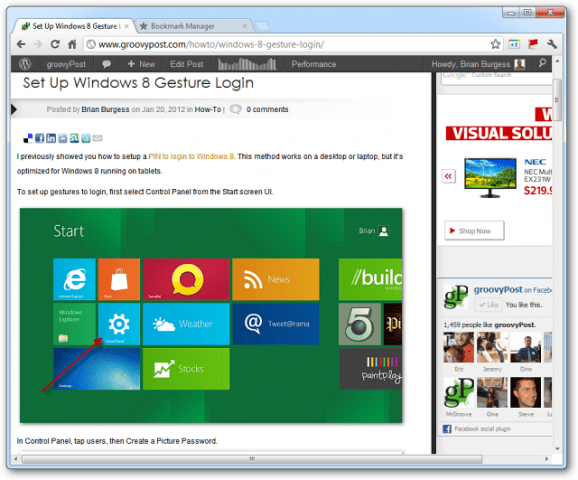
Task: Share article on Facebook icon
Action: (39, 138)
